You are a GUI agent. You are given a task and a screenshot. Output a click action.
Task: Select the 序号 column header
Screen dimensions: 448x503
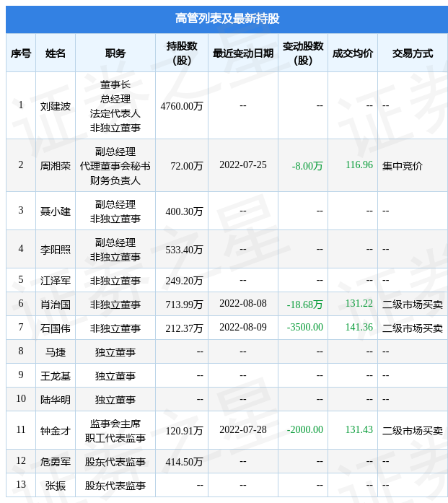coord(21,53)
